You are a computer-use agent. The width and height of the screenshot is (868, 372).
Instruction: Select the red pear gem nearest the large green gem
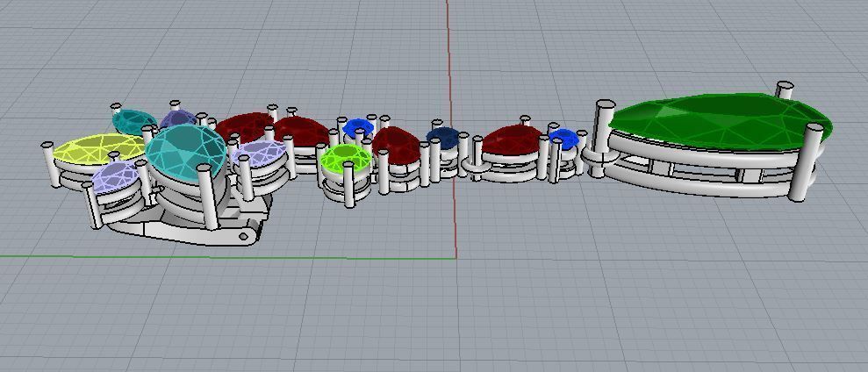click(511, 139)
